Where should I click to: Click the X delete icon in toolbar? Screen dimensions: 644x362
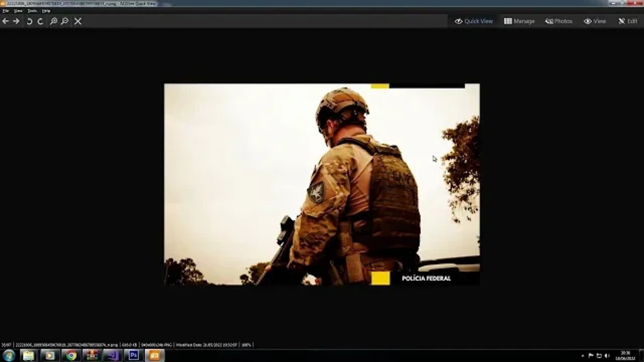pos(78,21)
